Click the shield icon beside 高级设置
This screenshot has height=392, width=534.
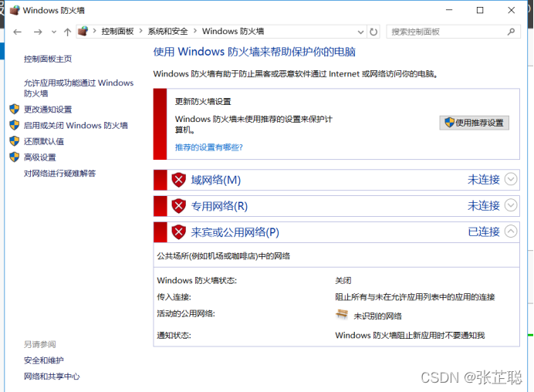pos(15,157)
